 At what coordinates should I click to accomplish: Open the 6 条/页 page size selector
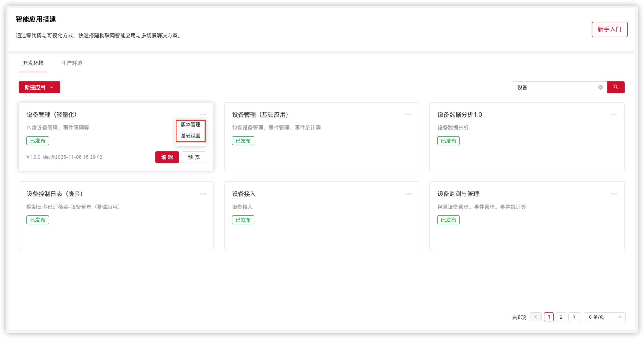[604, 317]
